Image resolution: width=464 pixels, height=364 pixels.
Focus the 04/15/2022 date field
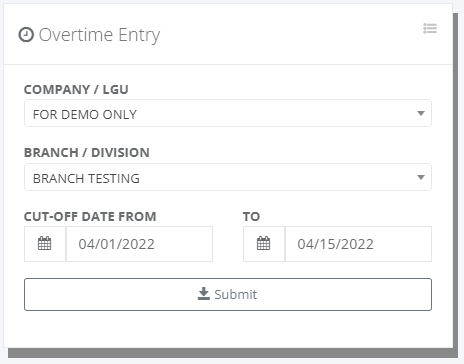click(358, 244)
